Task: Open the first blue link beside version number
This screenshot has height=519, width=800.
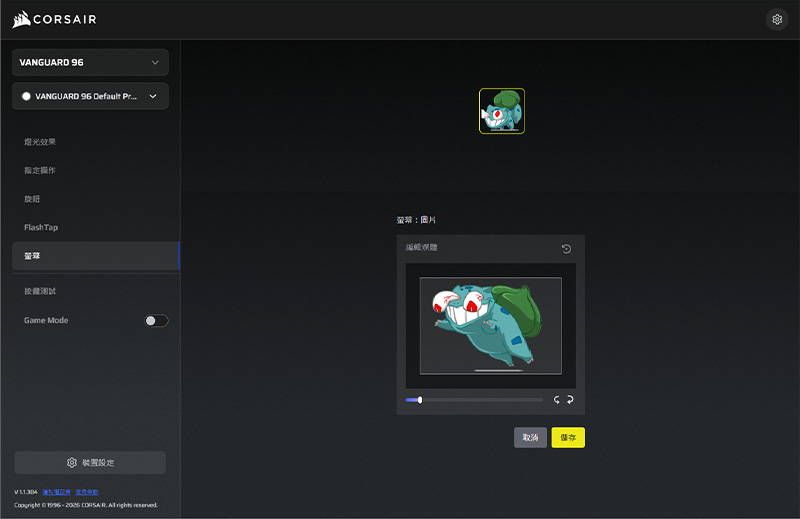Action: (x=54, y=492)
